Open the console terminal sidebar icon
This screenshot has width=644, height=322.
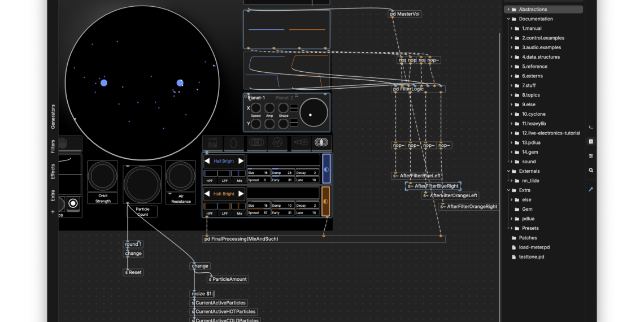click(591, 127)
